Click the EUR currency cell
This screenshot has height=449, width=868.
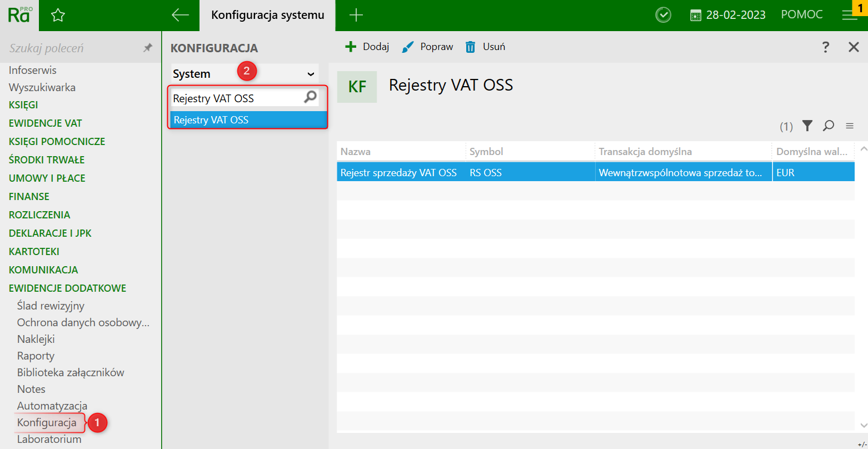coord(814,172)
